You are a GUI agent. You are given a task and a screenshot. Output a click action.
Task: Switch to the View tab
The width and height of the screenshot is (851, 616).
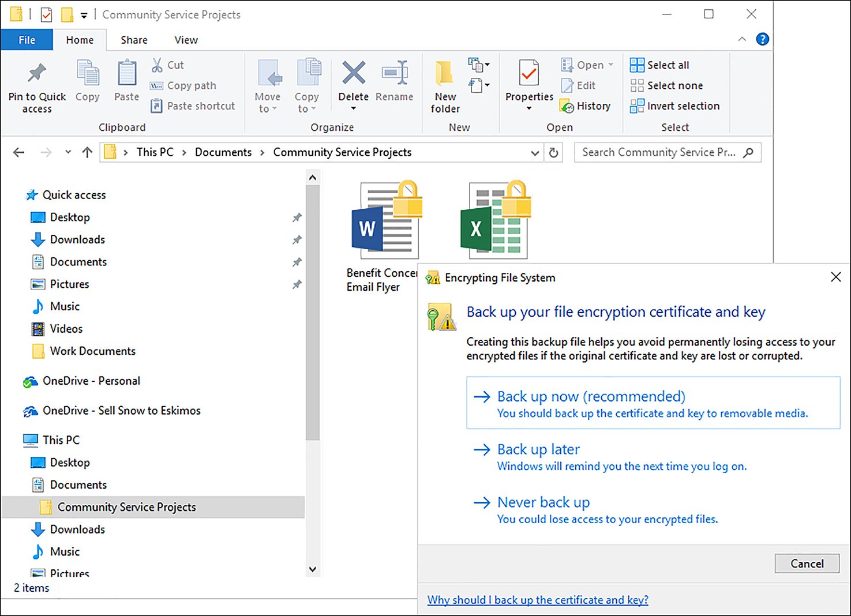click(x=186, y=40)
